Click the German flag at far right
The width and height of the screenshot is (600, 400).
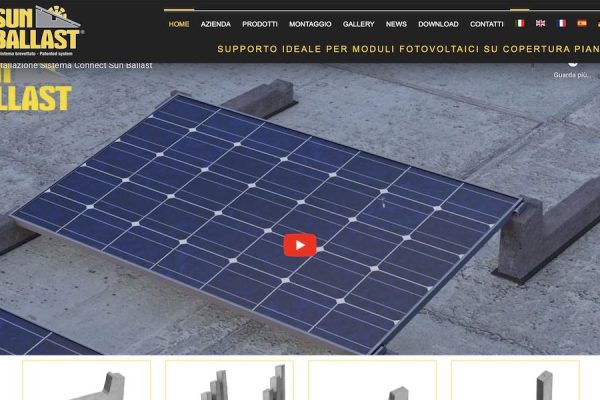point(597,23)
